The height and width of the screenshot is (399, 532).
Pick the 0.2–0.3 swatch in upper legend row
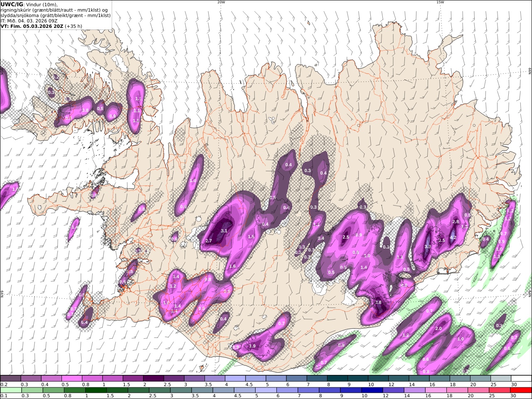[x=10, y=379]
